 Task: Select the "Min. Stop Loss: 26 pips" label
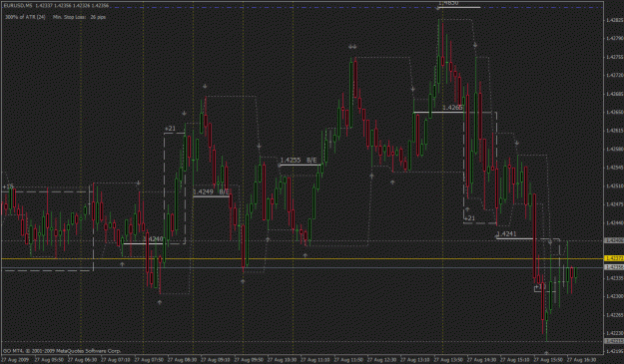pyautogui.click(x=79, y=17)
